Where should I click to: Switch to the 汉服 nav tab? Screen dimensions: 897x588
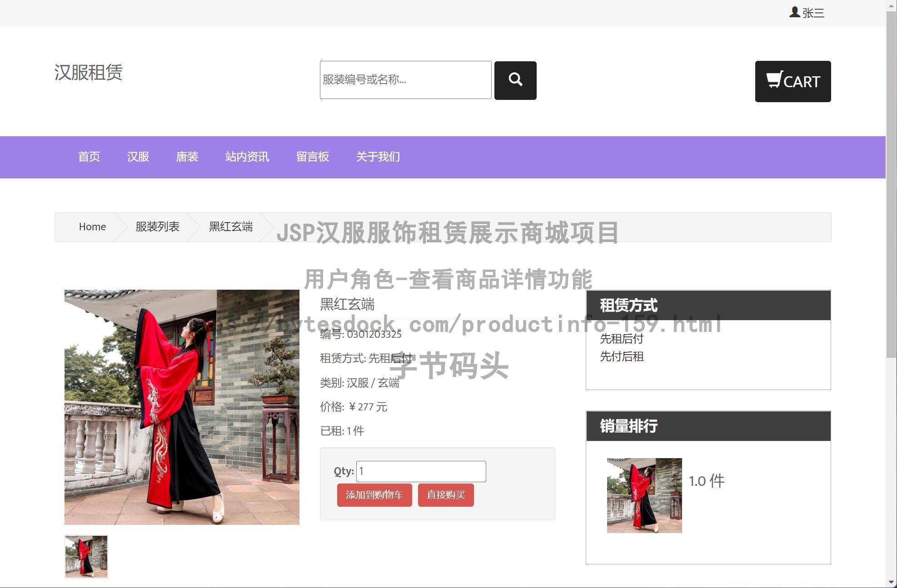[x=138, y=157]
